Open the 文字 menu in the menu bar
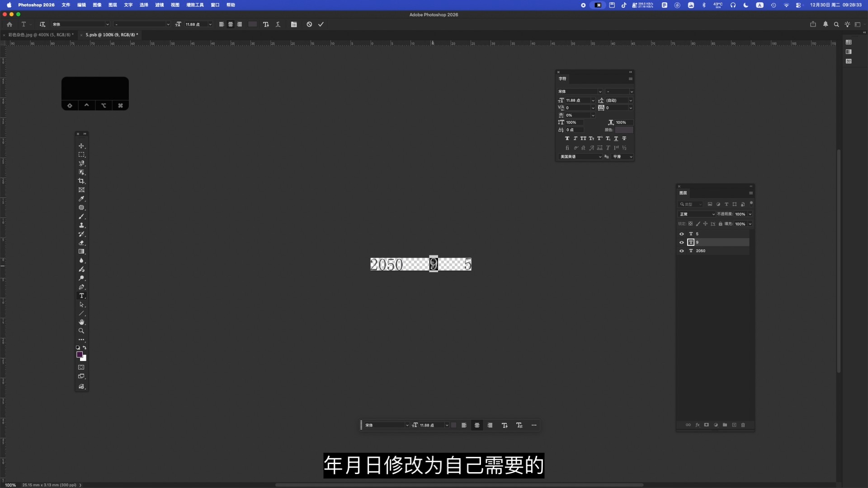Viewport: 868px width, 488px height. (127, 5)
